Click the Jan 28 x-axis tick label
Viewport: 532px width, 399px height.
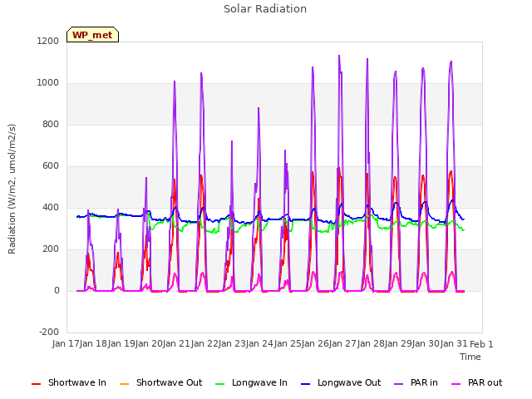[x=371, y=343]
